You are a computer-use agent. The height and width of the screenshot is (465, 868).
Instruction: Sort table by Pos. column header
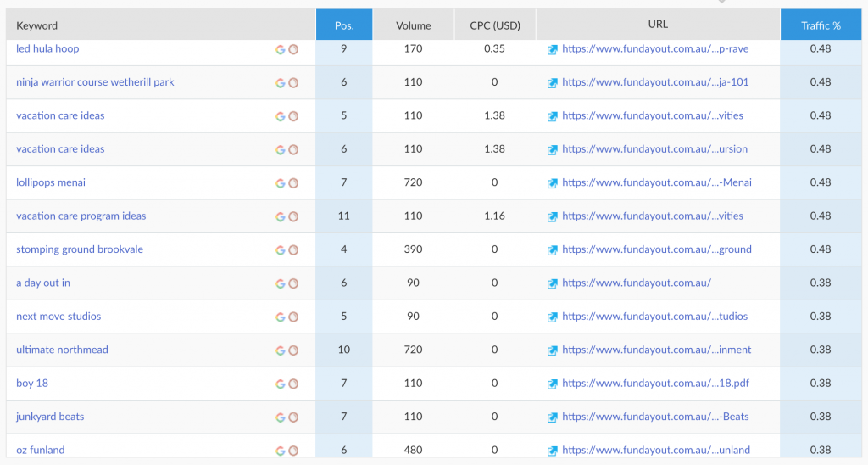click(x=344, y=25)
